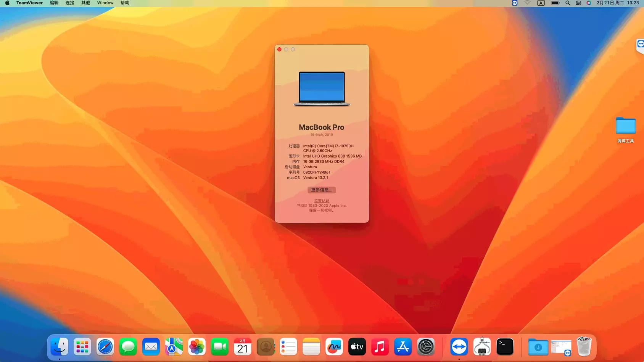Open the Window menu
This screenshot has height=362, width=644.
coord(105,3)
